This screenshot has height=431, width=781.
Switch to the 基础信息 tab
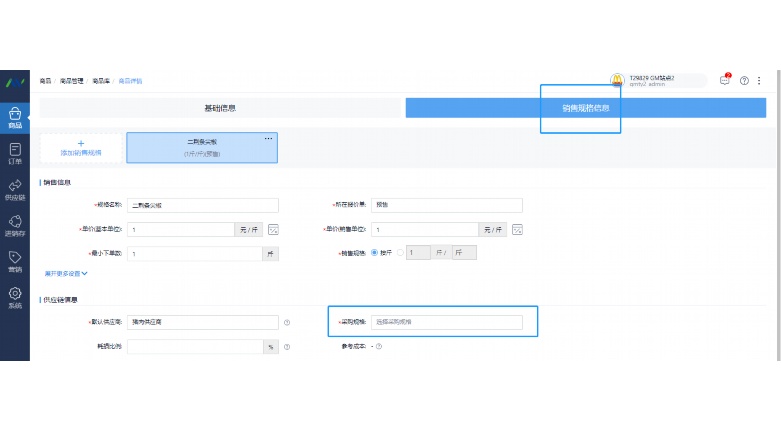tap(220, 108)
